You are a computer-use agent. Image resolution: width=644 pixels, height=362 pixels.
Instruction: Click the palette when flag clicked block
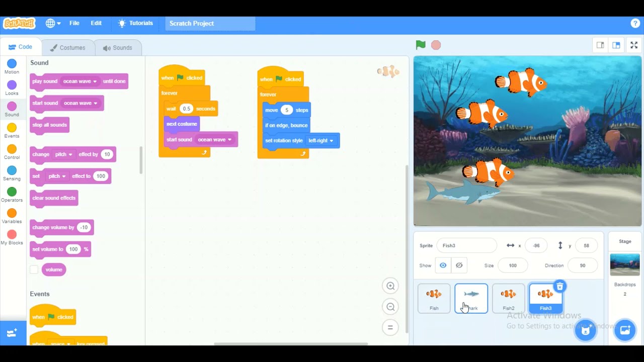click(x=53, y=315)
